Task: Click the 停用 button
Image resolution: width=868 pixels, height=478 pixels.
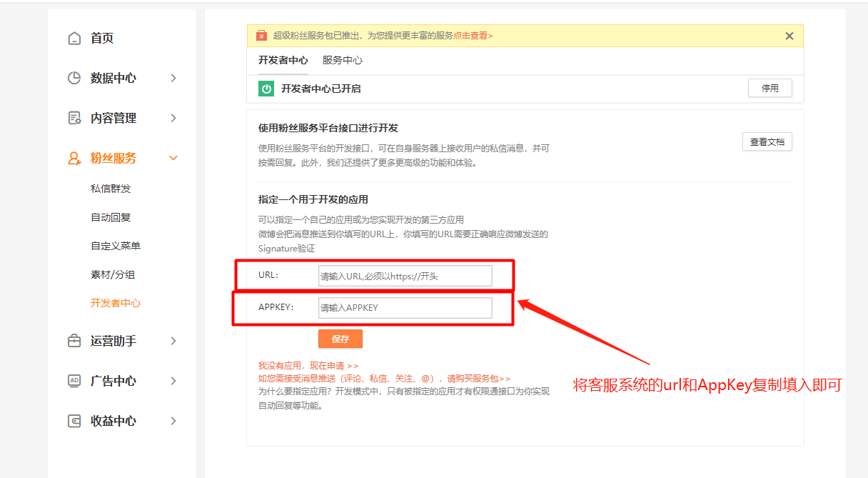Action: click(x=770, y=89)
